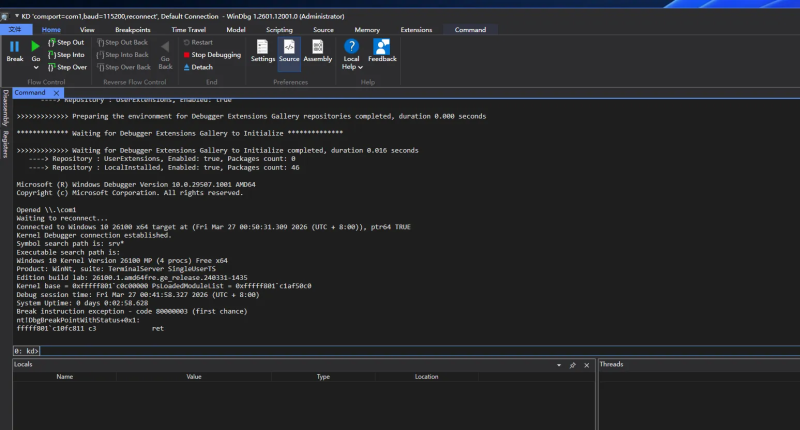Click the Step Out icon
This screenshot has height=430, width=800.
(x=51, y=43)
